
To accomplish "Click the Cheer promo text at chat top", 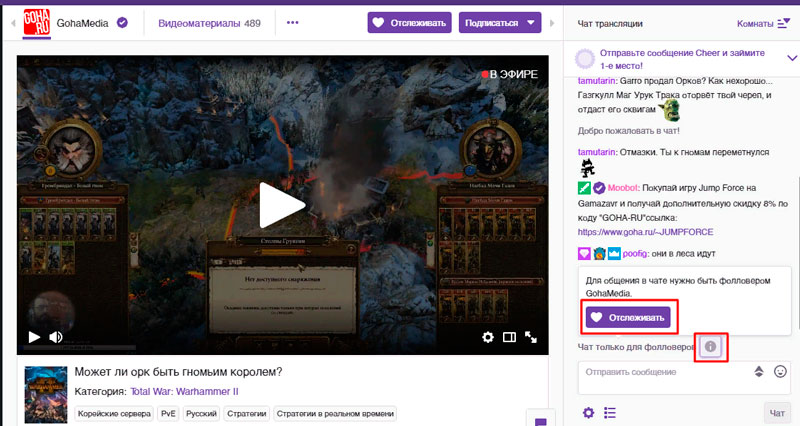I will (x=682, y=59).
